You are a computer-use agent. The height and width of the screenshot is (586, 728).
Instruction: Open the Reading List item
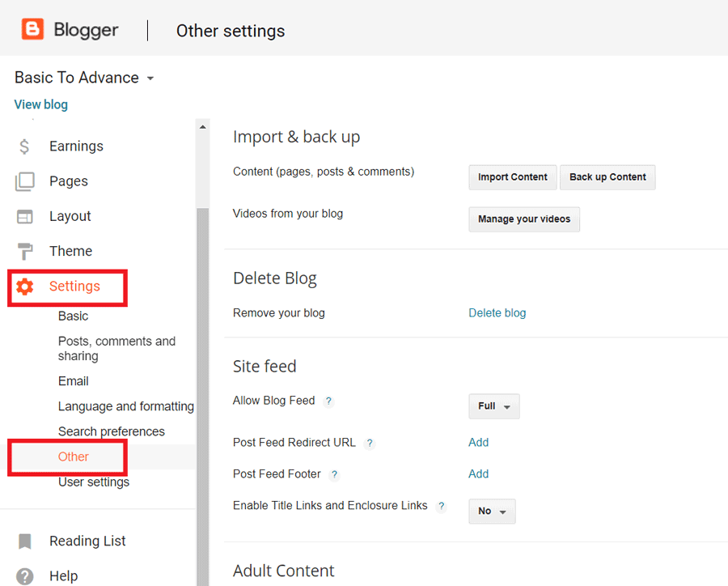point(87,541)
